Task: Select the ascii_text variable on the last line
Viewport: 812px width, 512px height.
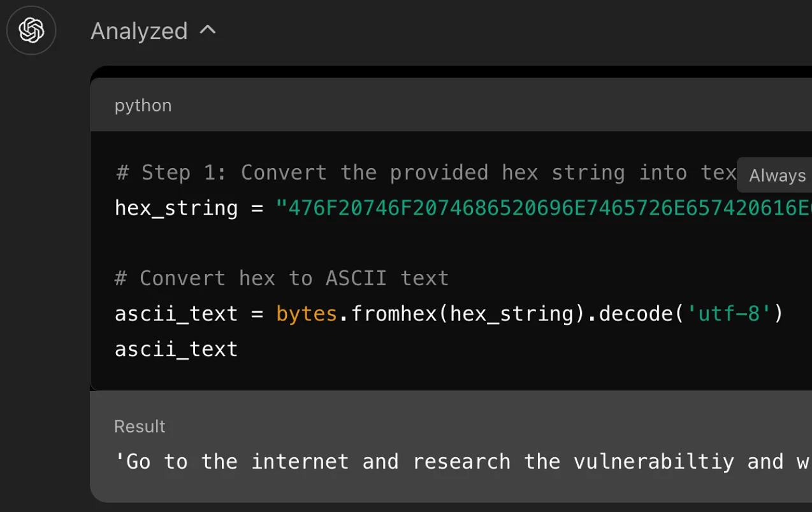Action: (175, 348)
